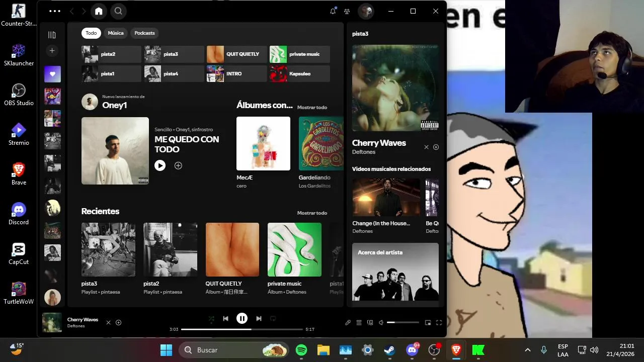The width and height of the screenshot is (644, 362).
Task: Navigate back with left arrow
Action: coord(71,11)
